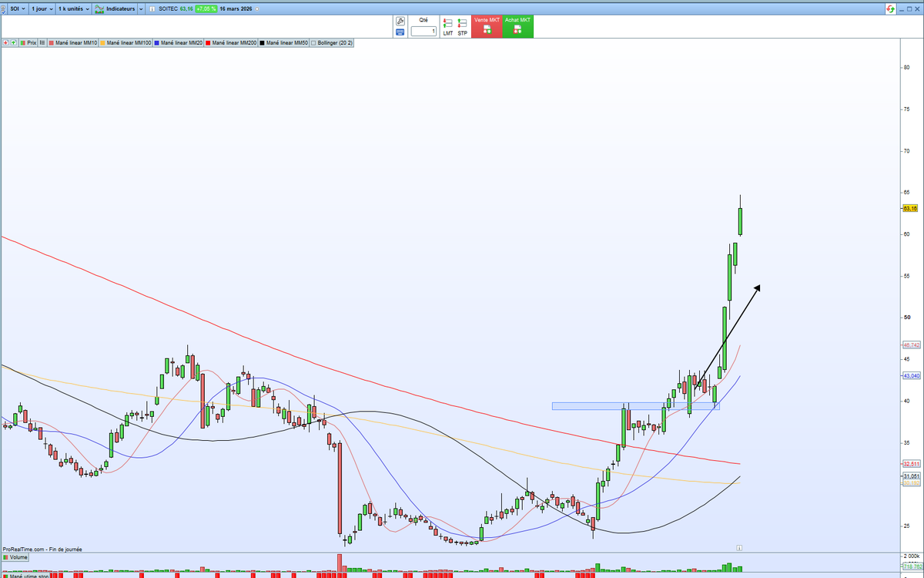The width and height of the screenshot is (924, 578).
Task: Click the 46,742 MM10 value on price axis
Action: pos(911,345)
